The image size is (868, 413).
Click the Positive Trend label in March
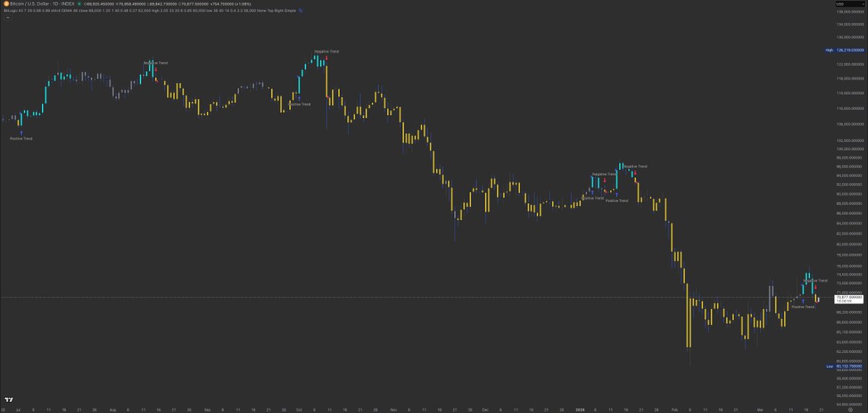pos(803,307)
